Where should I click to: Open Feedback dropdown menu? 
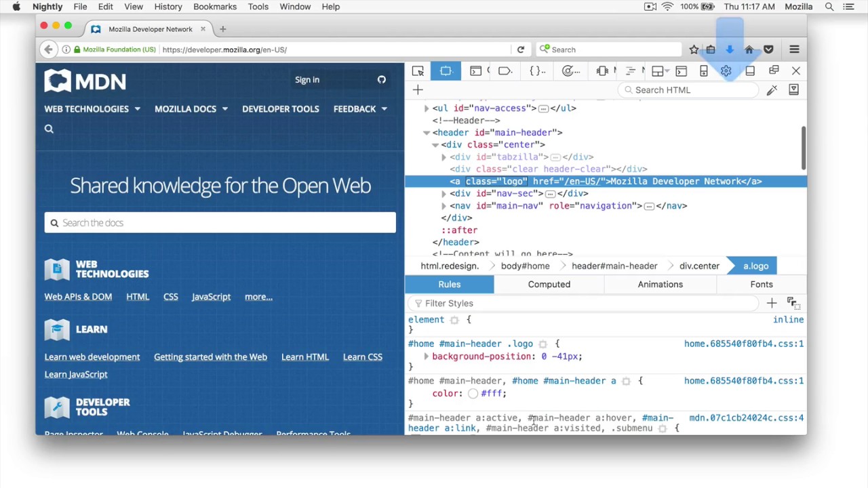click(360, 109)
